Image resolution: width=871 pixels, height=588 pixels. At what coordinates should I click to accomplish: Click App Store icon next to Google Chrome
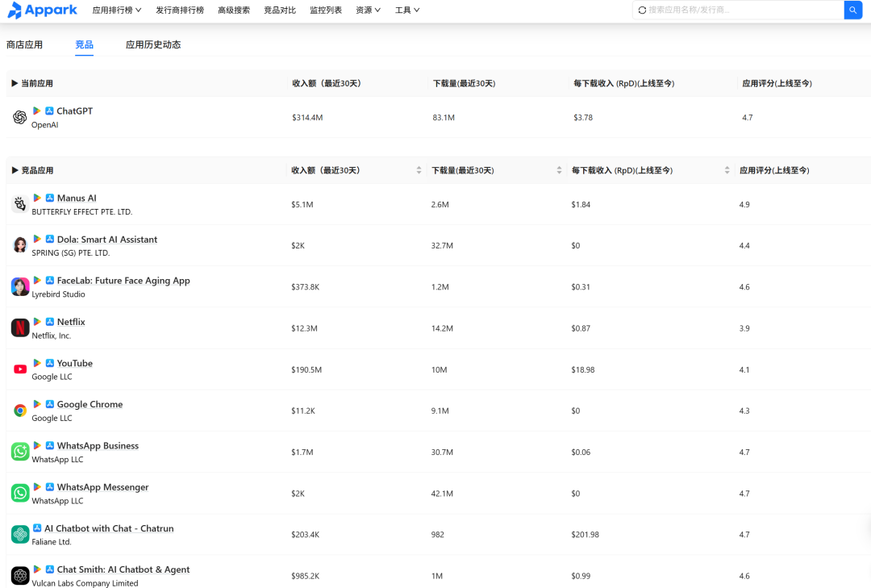50,404
